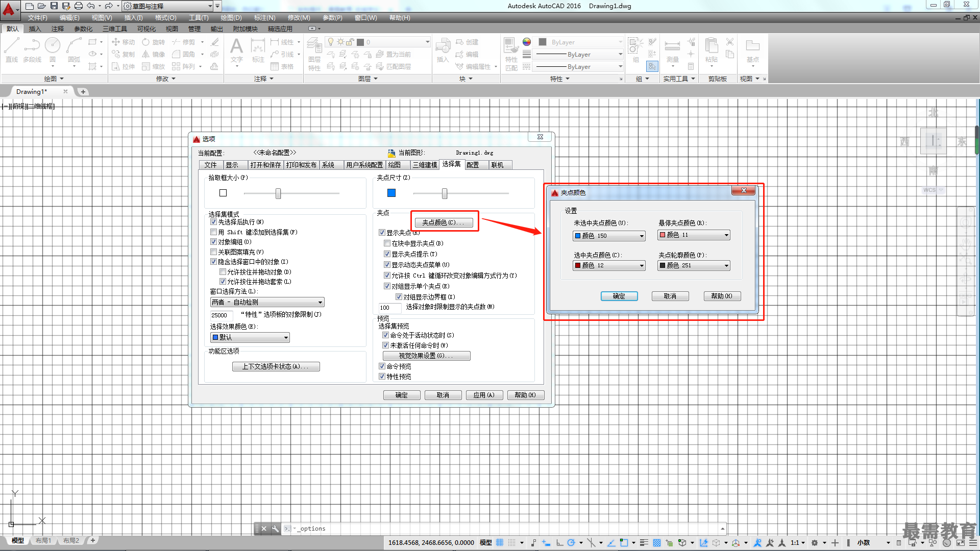Click 取消 in 夹点颜色 dialog
The height and width of the screenshot is (551, 980).
pos(670,296)
